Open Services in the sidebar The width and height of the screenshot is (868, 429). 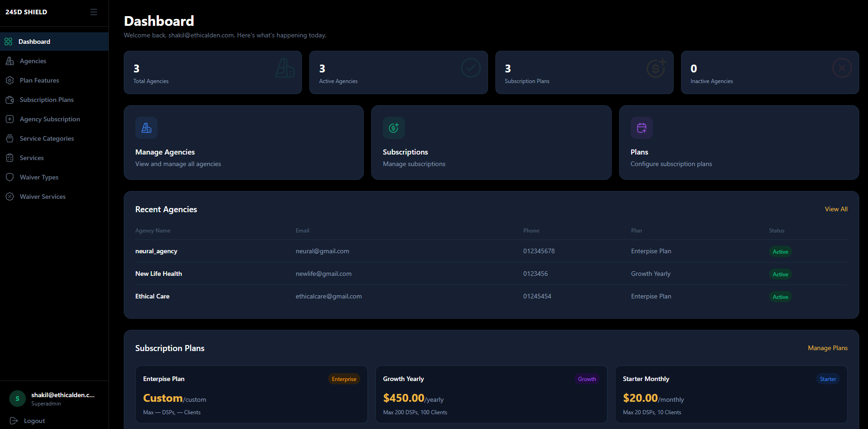tap(54, 158)
